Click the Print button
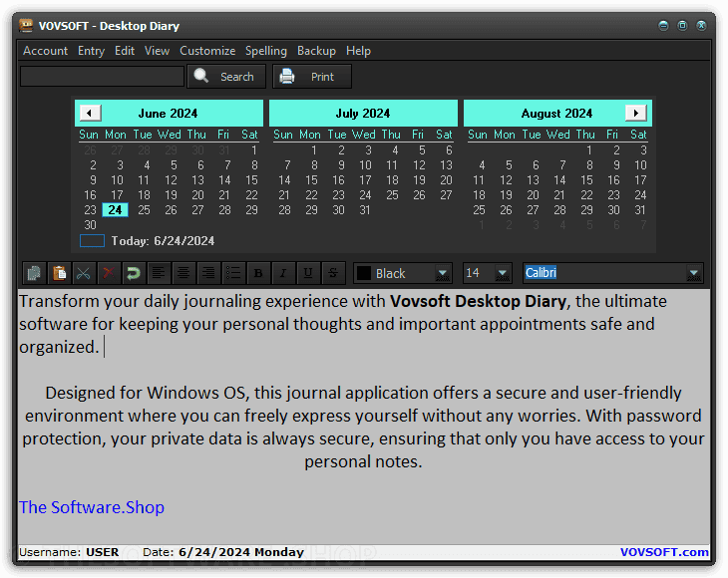The image size is (728, 578). 312,76
